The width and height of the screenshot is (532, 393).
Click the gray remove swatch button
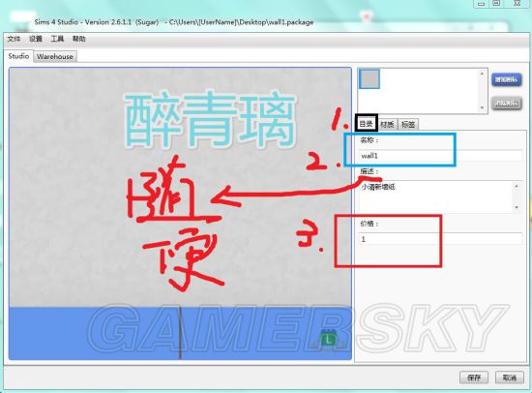point(506,104)
